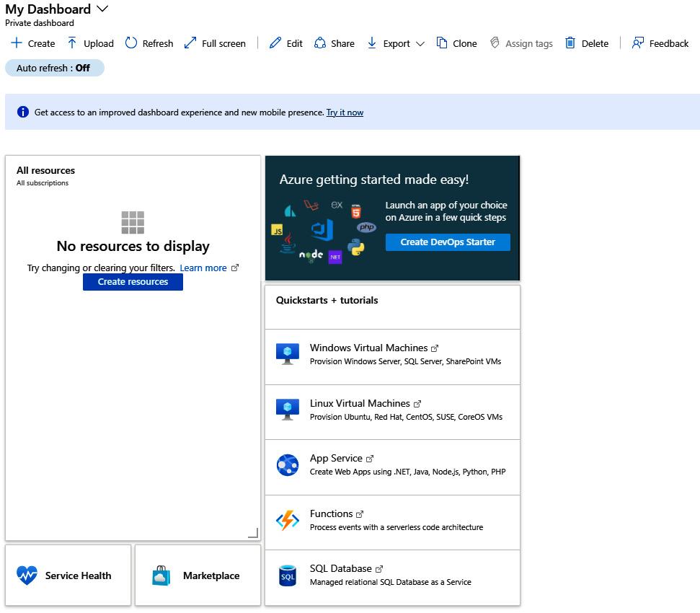The height and width of the screenshot is (613, 700).
Task: Turn on the Auto refresh toggle
Action: 54,67
